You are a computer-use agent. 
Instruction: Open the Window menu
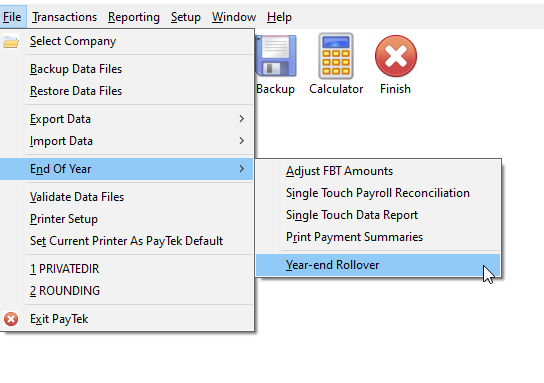[x=234, y=17]
